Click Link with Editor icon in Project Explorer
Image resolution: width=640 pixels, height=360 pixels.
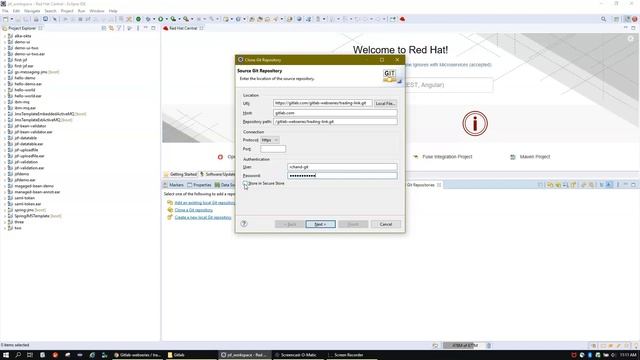pyautogui.click(x=111, y=28)
